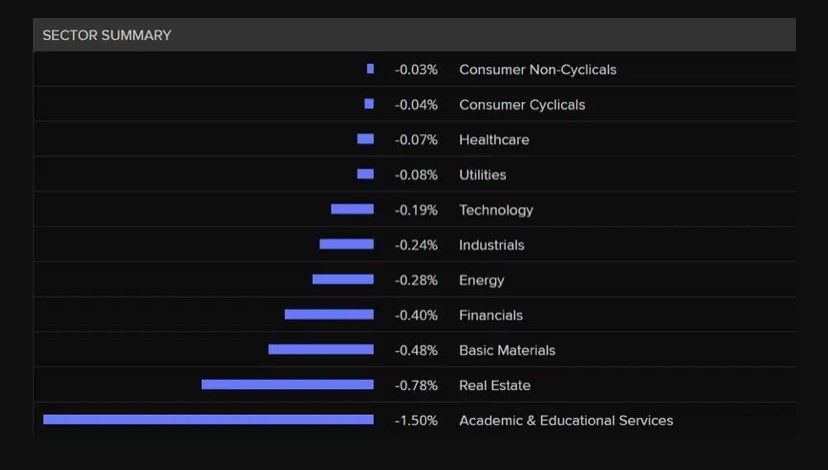Click Academic & Educational Services label
The image size is (828, 470).
(565, 420)
